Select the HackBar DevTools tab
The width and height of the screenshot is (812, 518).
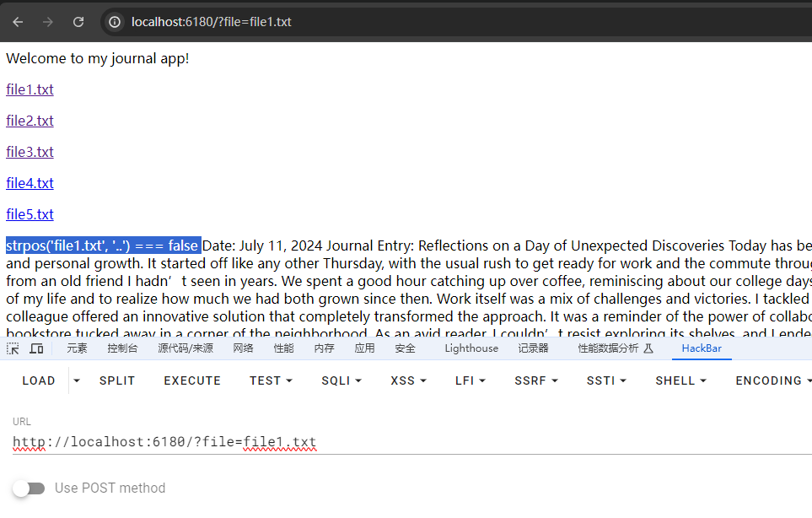pos(702,348)
